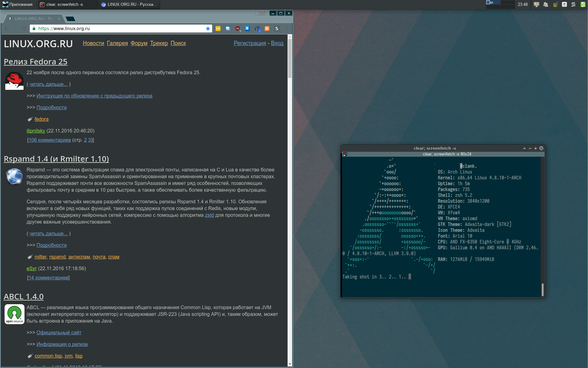Open the uBlock Origin shield extension

(x=238, y=29)
